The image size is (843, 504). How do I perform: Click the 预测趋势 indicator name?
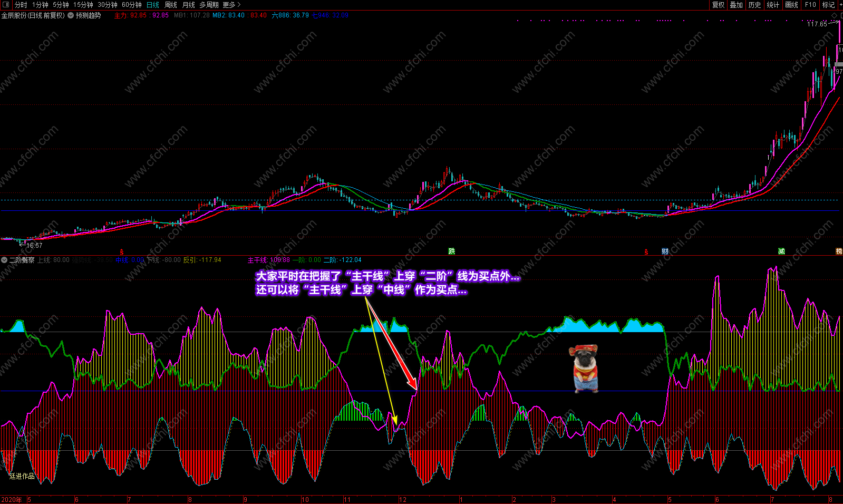pyautogui.click(x=88, y=15)
